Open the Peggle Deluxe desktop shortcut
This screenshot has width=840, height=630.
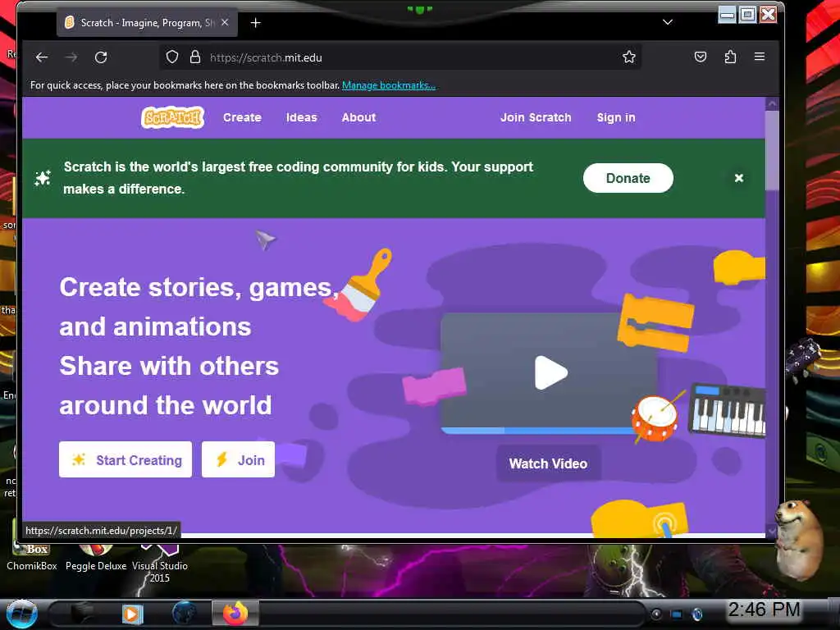tap(96, 558)
